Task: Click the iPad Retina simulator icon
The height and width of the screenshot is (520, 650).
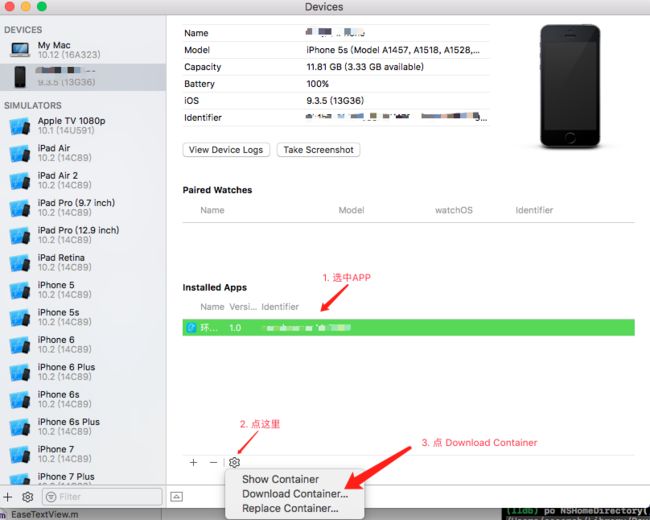Action: click(x=20, y=262)
